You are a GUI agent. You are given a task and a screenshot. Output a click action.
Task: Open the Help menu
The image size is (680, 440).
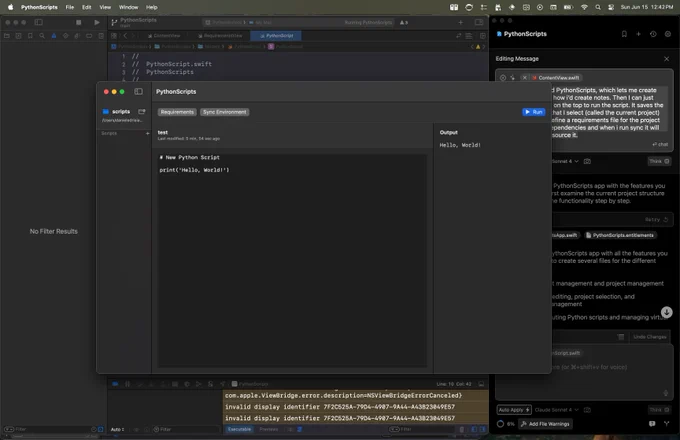coord(151,7)
